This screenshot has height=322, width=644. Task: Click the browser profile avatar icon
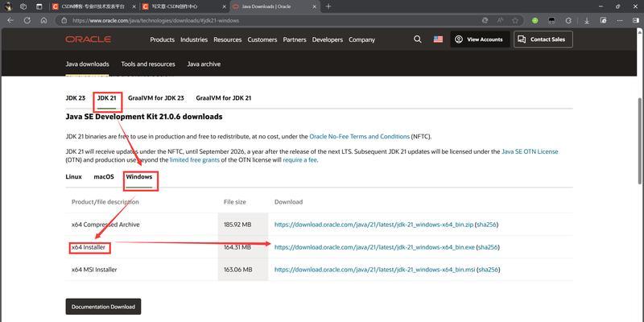point(8,6)
